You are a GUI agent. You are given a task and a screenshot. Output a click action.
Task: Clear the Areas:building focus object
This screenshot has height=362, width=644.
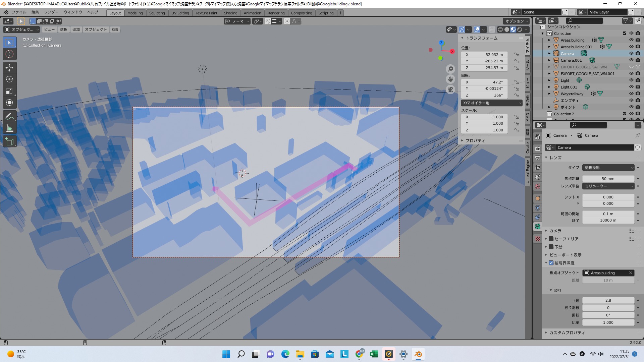[x=631, y=273]
